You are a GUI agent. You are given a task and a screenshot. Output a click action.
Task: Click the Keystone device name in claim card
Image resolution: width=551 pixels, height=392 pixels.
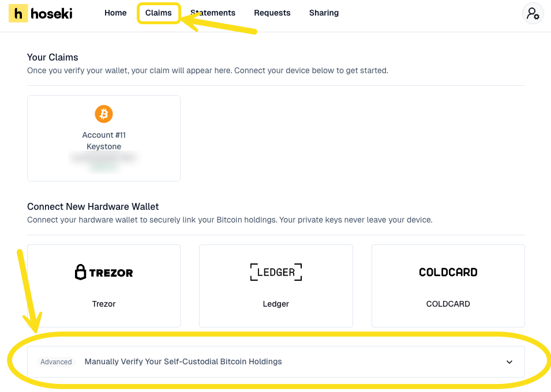pyautogui.click(x=104, y=146)
